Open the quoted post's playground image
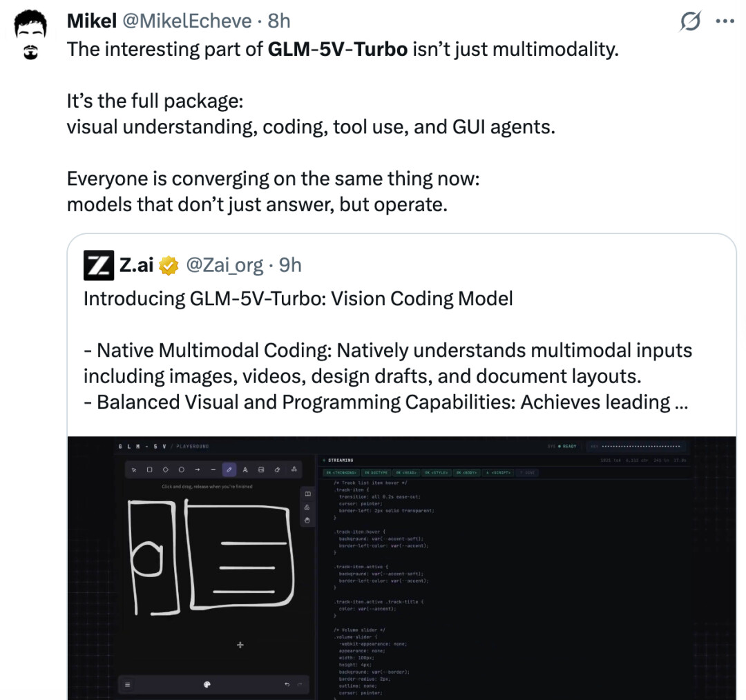 pos(401,567)
